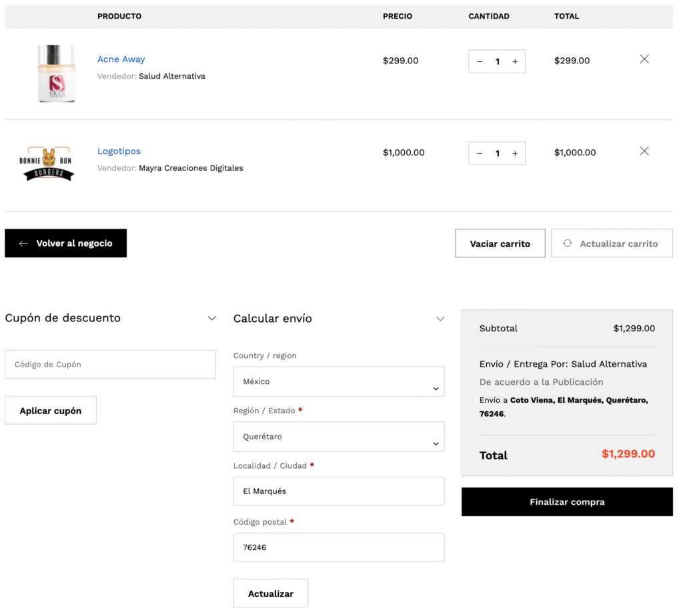Go back with Volver al negocio
The image size is (683, 616).
65,243
